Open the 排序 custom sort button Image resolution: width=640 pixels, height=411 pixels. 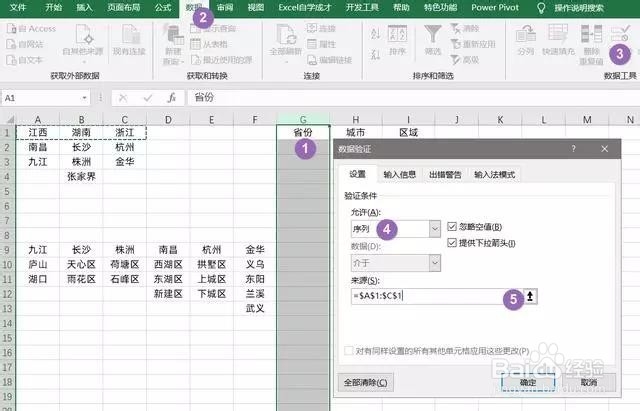(x=397, y=40)
